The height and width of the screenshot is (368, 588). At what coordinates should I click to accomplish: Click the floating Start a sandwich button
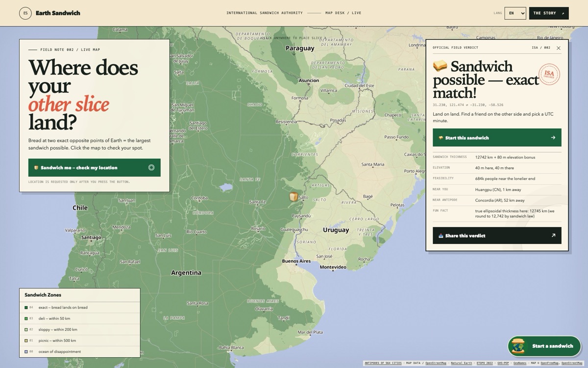point(544,346)
